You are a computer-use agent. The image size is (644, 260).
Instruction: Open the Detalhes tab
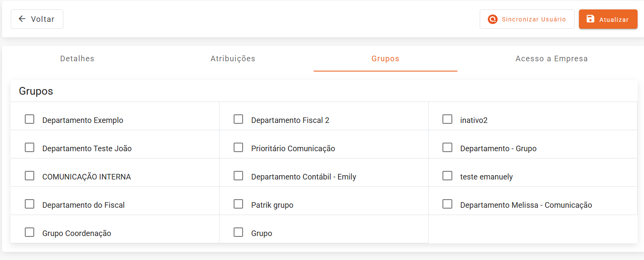77,59
